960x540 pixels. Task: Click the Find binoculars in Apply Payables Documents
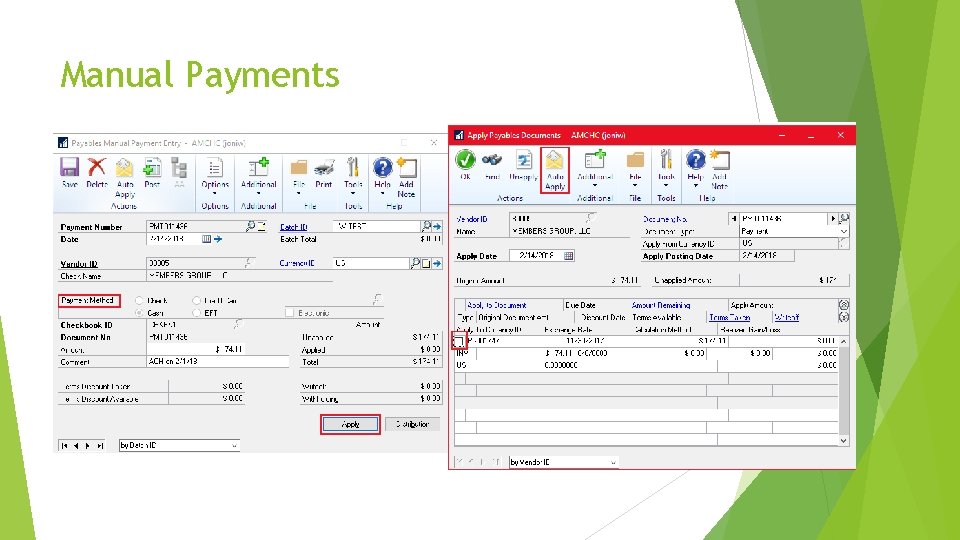pos(492,165)
